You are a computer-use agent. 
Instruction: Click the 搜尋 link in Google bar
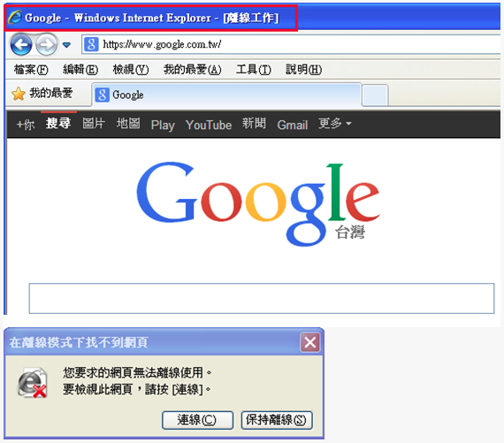click(x=58, y=124)
